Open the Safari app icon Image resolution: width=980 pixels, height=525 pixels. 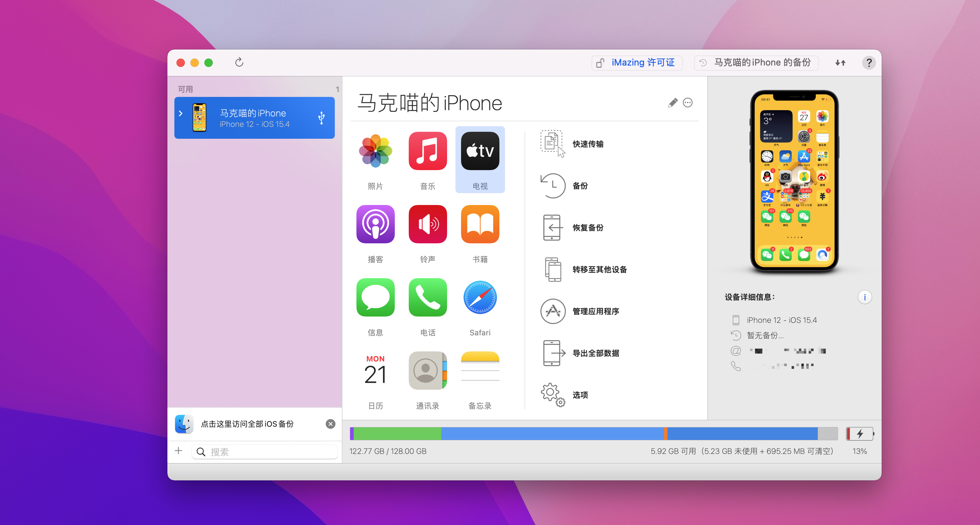[x=480, y=297]
